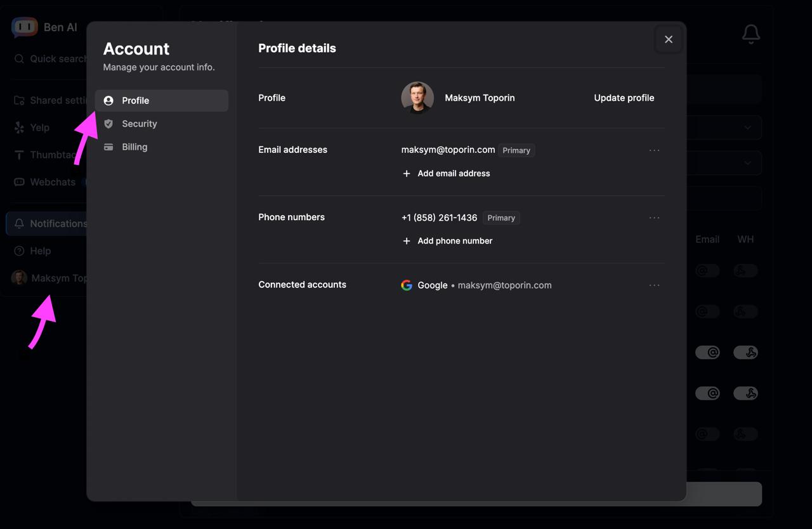Screen dimensions: 812x529
Task: Open the options menu for maksym@toporin.com email
Action: tap(654, 150)
